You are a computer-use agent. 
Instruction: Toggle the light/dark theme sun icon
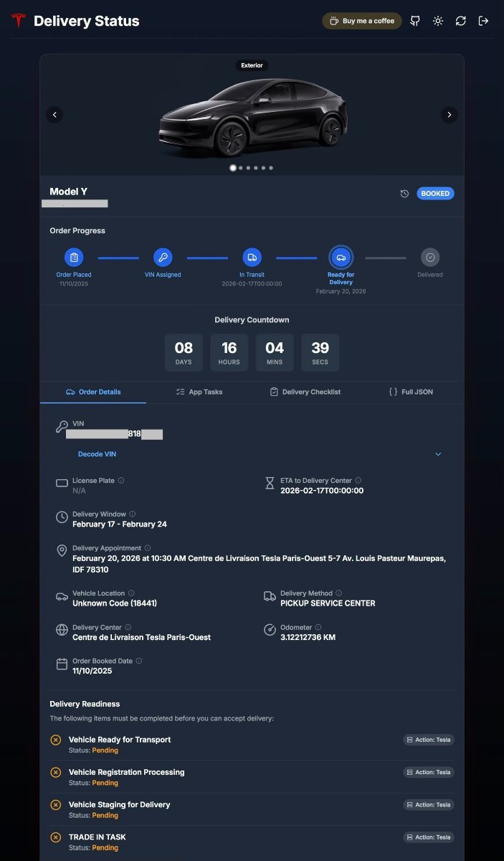pyautogui.click(x=438, y=21)
